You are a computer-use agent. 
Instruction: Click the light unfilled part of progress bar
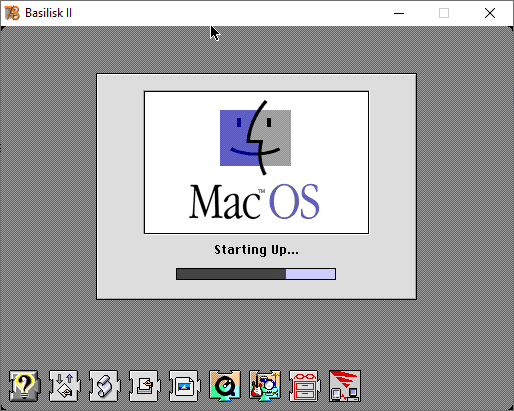[310, 274]
